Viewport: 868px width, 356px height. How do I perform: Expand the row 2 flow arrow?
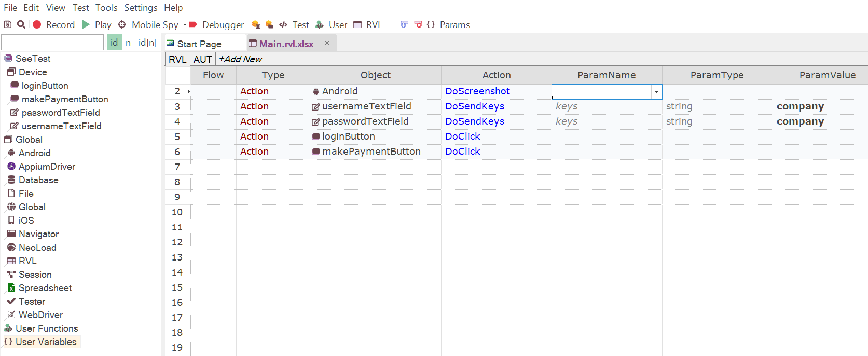click(x=189, y=91)
